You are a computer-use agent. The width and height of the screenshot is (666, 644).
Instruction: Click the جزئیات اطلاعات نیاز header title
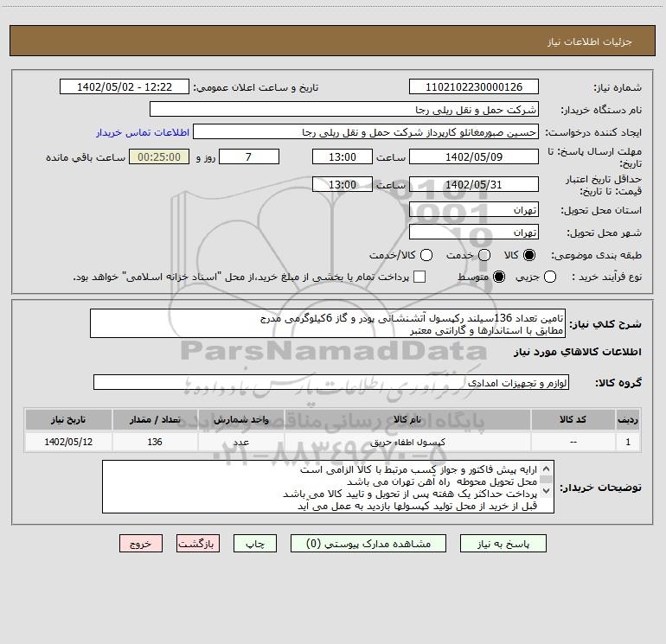tap(589, 41)
